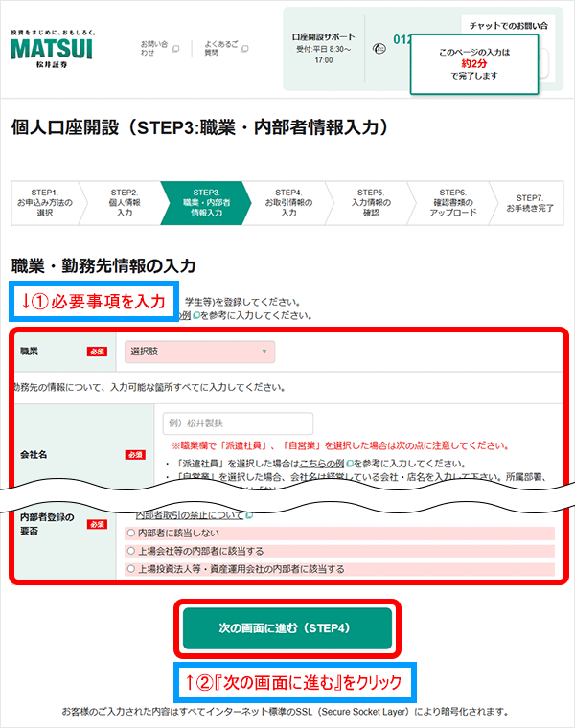The image size is (575, 728).
Task: Open the よくあるご質問 link
Action: click(x=221, y=48)
